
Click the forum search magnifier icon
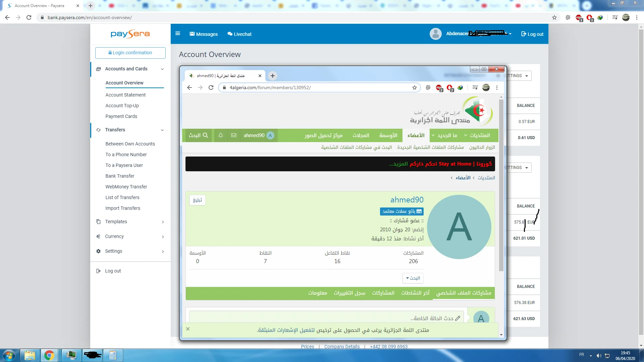[205, 135]
